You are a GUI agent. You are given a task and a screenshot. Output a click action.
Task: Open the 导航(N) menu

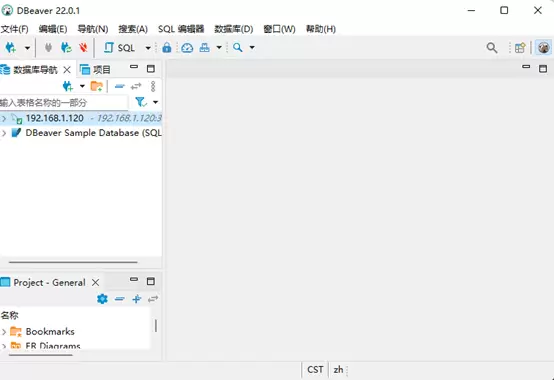93,29
